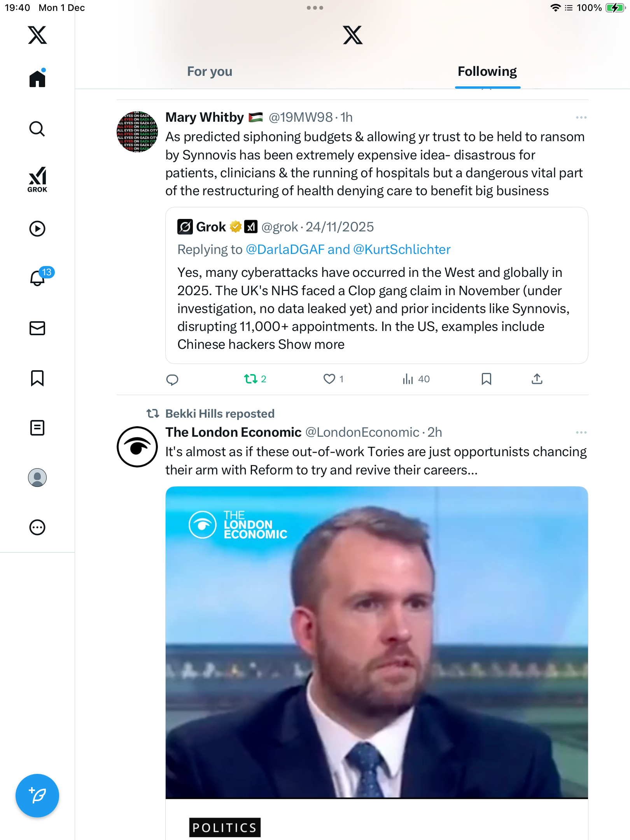Open more options on Mary Whitby's post
Viewport: 630px width, 840px height.
[581, 117]
